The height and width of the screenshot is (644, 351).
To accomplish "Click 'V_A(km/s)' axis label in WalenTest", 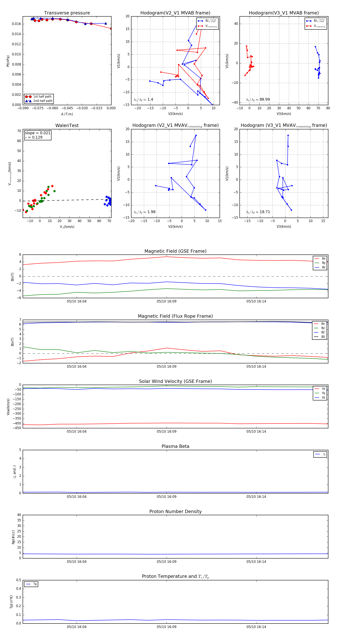I will 67,227.
